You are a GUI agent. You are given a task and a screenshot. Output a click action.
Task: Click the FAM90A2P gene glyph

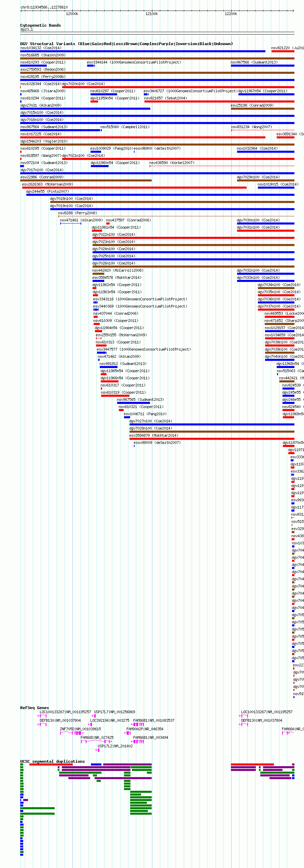[x=127, y=733]
